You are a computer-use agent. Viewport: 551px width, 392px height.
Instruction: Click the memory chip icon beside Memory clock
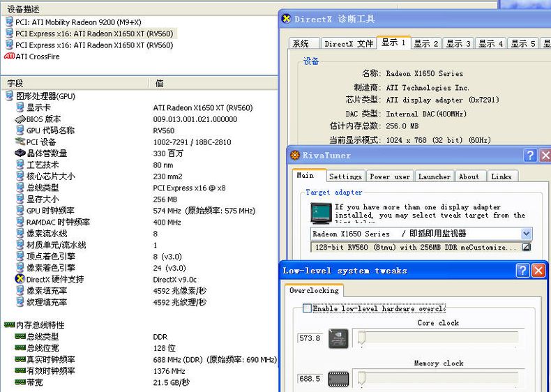(338, 379)
